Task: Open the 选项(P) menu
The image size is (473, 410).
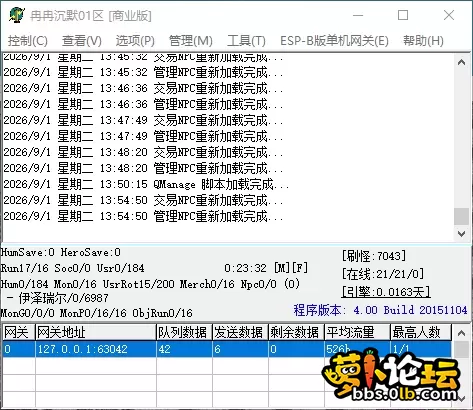Action: tap(135, 41)
